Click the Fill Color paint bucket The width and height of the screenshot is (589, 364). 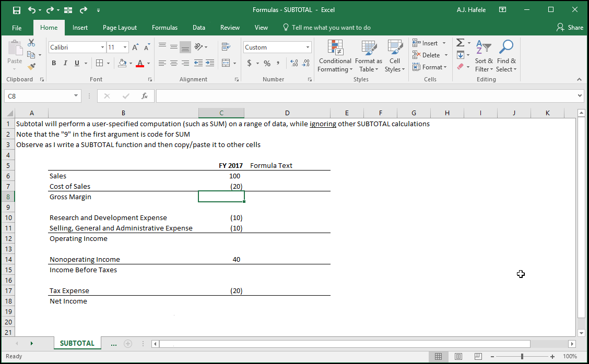tap(122, 63)
